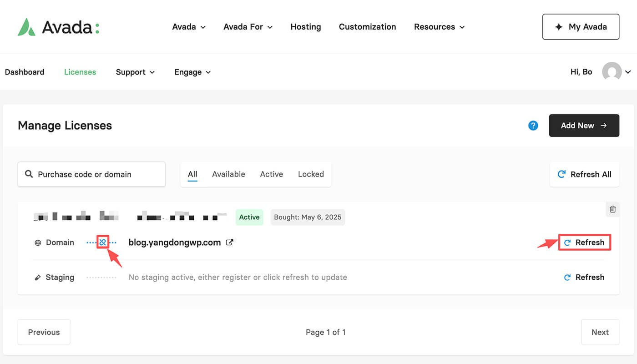Open blog.yangdongwp.com external link icon
Screen dimensions: 637x364
230,243
